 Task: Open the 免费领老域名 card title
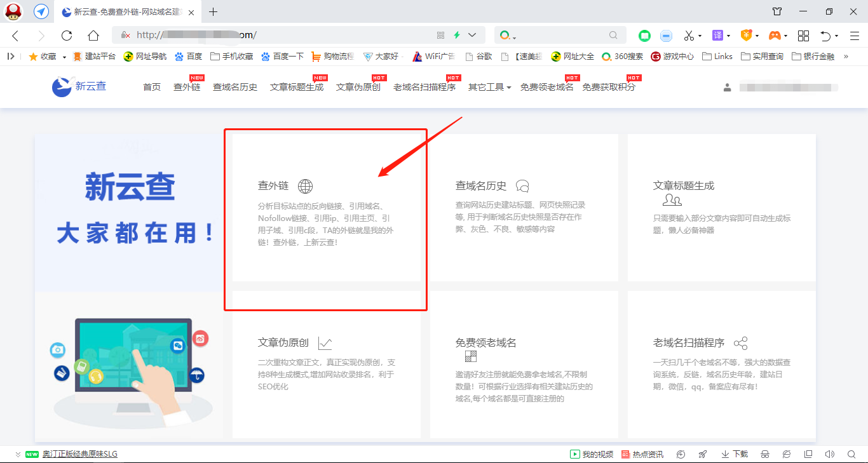pyautogui.click(x=486, y=342)
